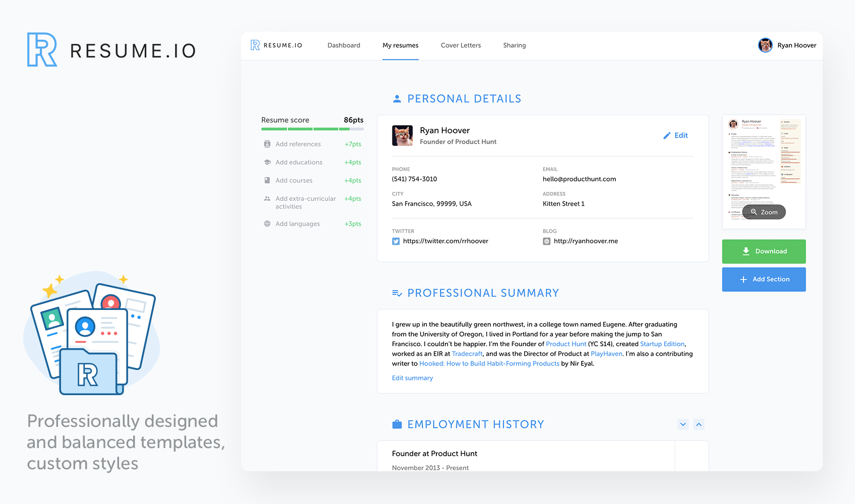855x504 pixels.
Task: Click the Resume.io logo in navigation bar
Action: pos(276,45)
